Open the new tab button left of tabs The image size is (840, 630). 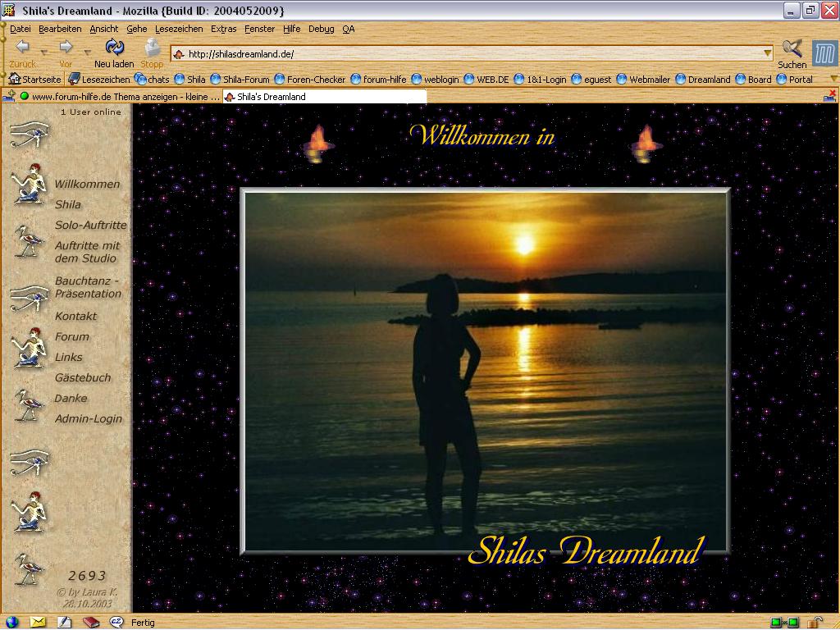click(8, 96)
